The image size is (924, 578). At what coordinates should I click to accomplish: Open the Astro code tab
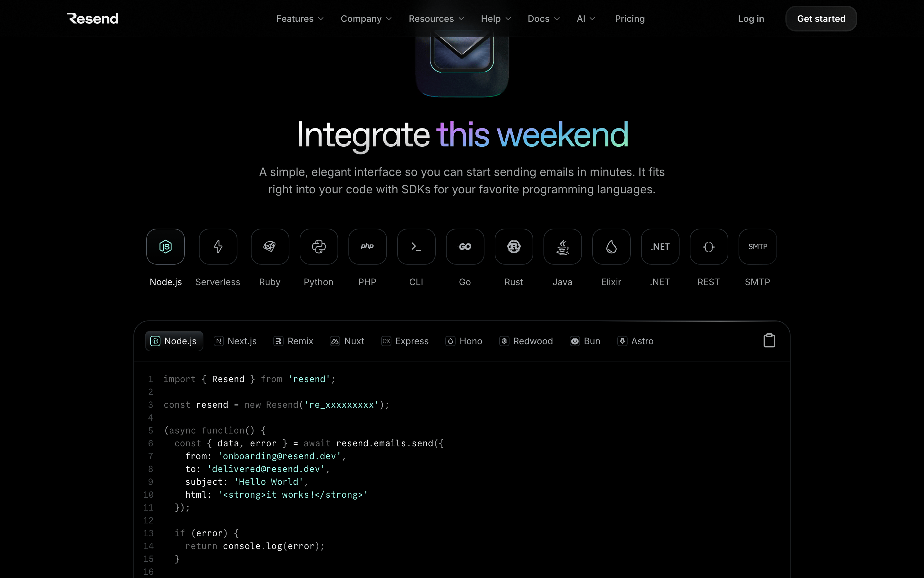[x=635, y=341]
